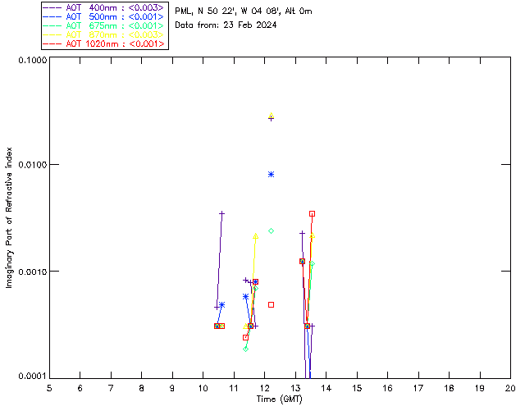
Task: Click the 0.0010 y-axis tick label
Action: point(32,271)
